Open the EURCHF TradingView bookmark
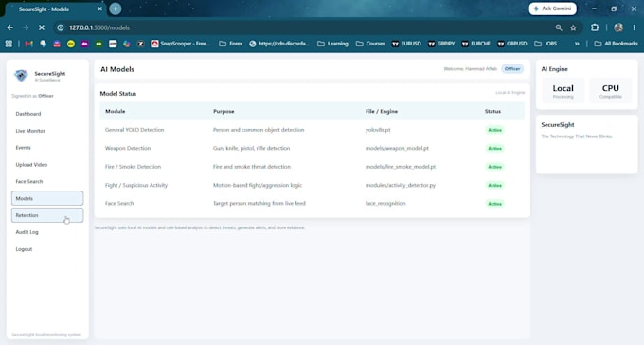 click(475, 44)
